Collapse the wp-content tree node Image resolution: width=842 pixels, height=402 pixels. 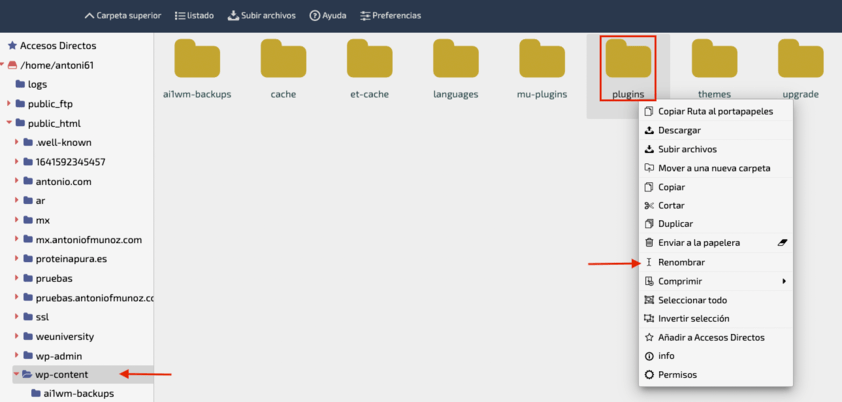click(17, 374)
